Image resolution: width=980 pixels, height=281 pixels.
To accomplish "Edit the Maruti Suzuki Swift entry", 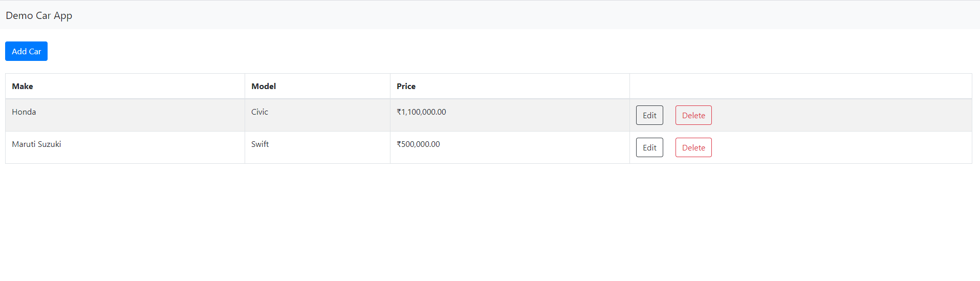I will [649, 147].
